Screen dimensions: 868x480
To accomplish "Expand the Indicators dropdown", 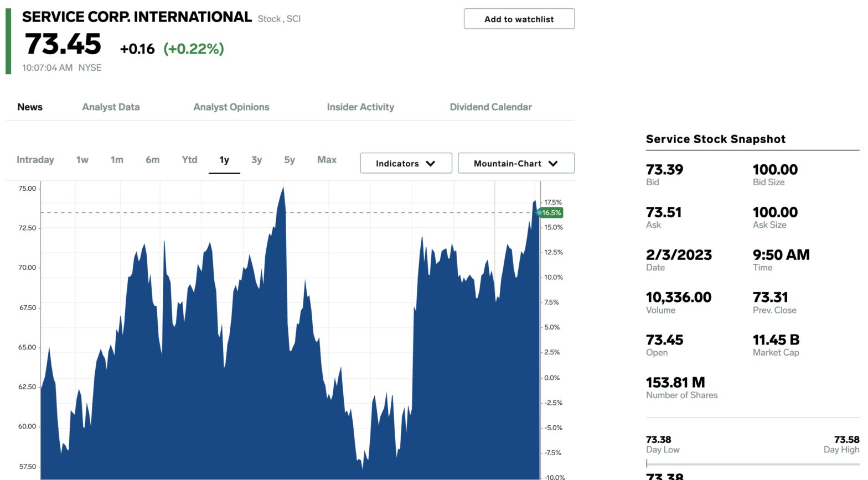I will click(406, 163).
